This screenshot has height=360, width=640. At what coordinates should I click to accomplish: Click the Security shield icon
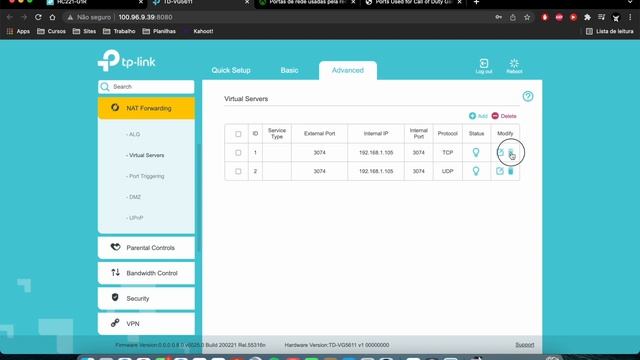tap(115, 298)
